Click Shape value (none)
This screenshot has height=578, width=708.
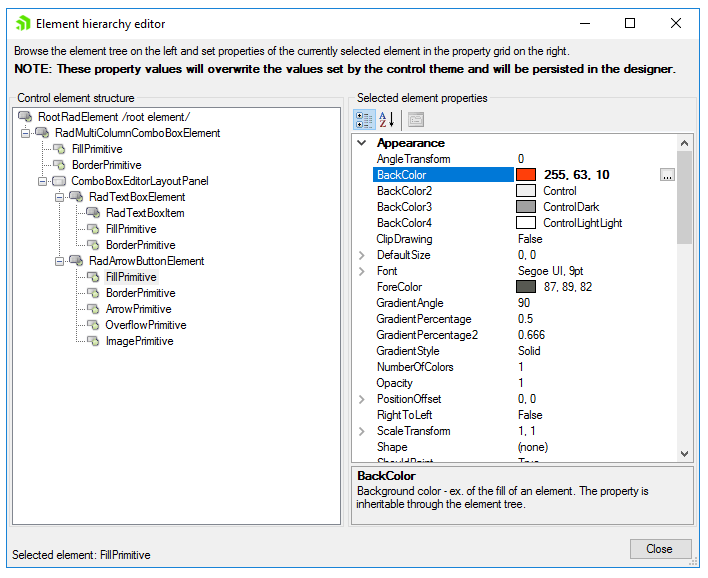click(x=533, y=447)
